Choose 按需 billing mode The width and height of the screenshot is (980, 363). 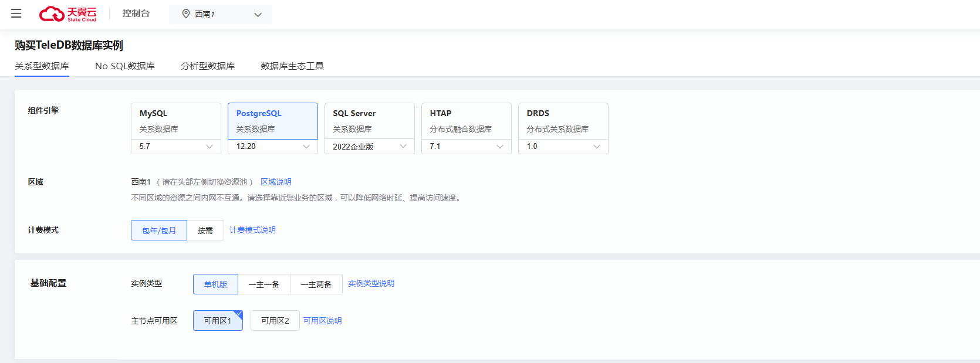(205, 230)
